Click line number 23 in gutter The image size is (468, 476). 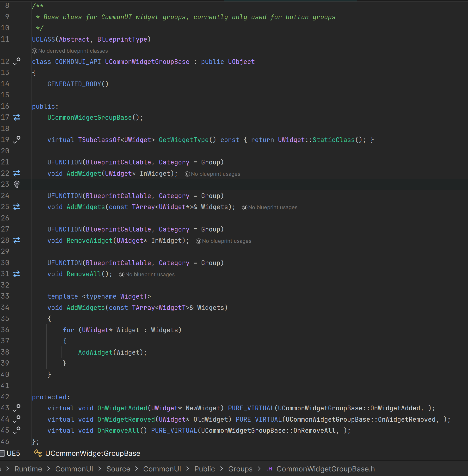[x=5, y=184]
